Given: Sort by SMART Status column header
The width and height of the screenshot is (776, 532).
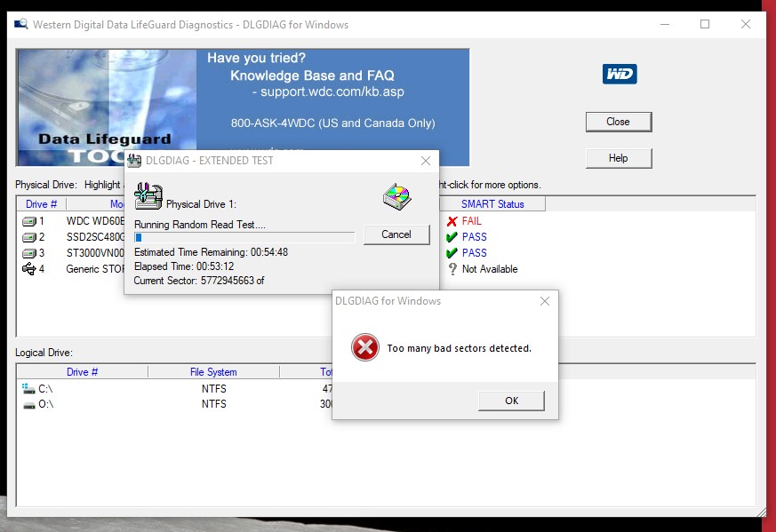Looking at the screenshot, I should pos(492,204).
